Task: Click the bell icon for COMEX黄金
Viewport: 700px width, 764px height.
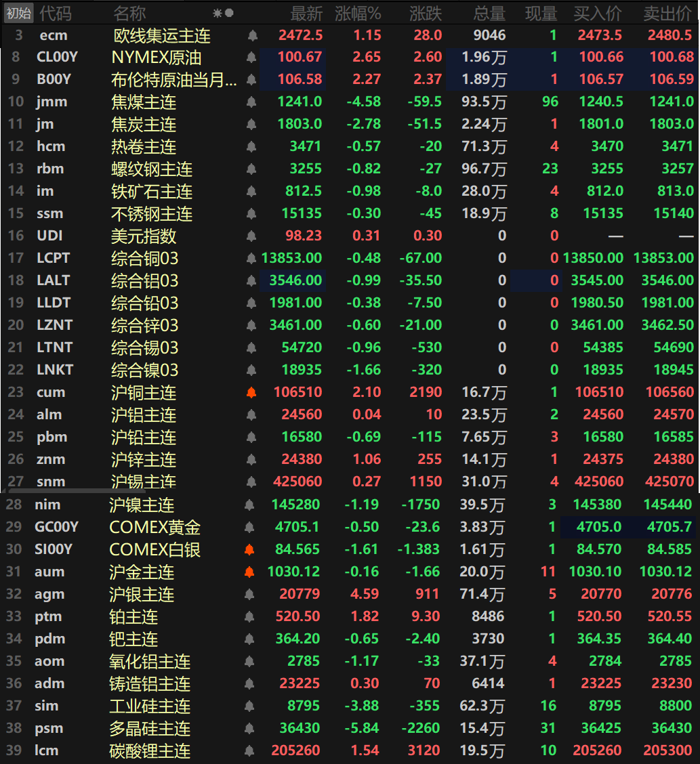Action: point(249,527)
